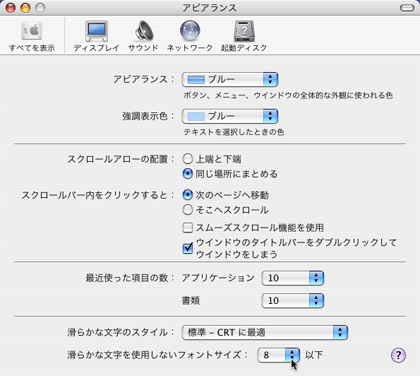Viewport: 420px width, 376px height.
Task: Open the アプリケーション recent items count dropdown
Action: click(x=293, y=278)
